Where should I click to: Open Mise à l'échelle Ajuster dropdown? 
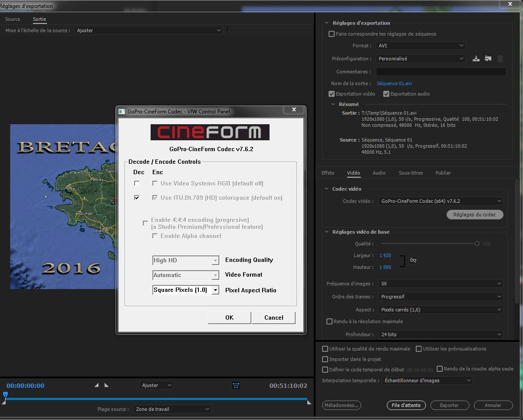coord(148,30)
